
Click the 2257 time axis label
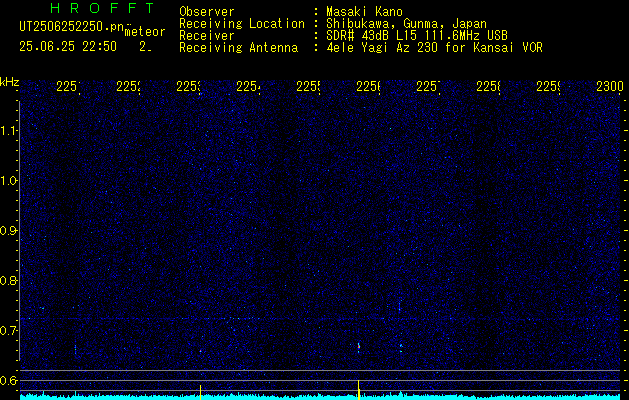428,87
